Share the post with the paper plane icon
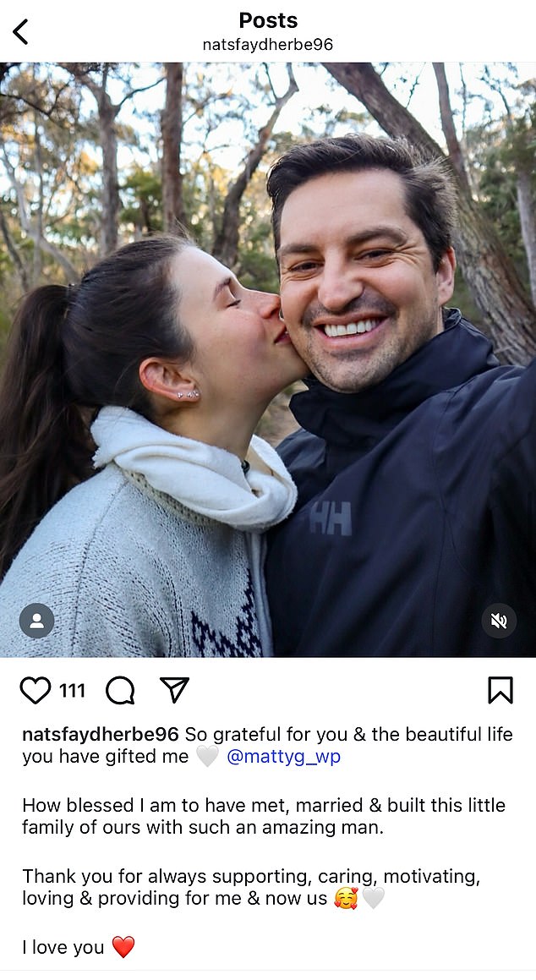This screenshot has width=536, height=980. [174, 690]
